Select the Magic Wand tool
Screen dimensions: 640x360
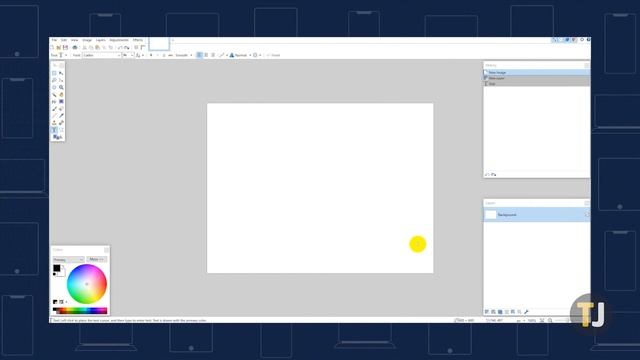[x=54, y=94]
